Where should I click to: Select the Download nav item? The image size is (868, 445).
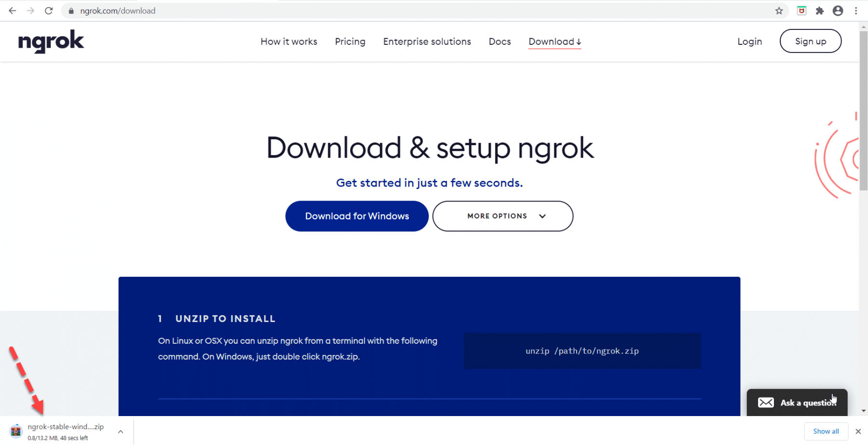(555, 42)
